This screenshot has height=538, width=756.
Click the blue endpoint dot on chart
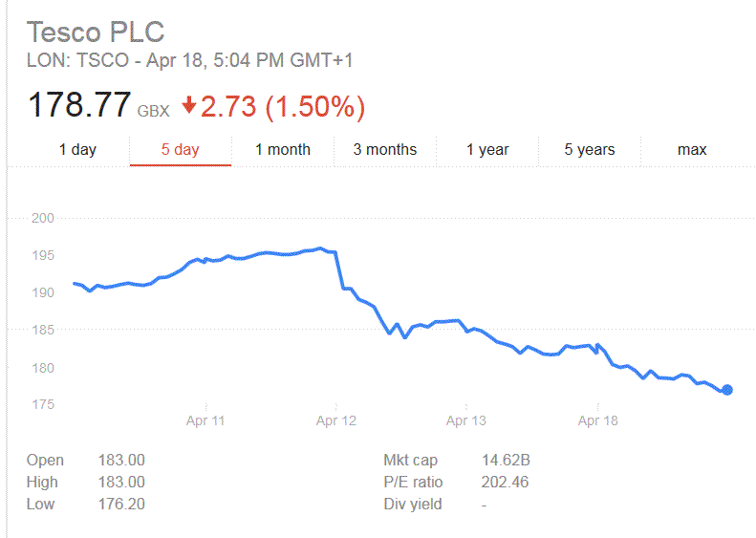click(727, 390)
